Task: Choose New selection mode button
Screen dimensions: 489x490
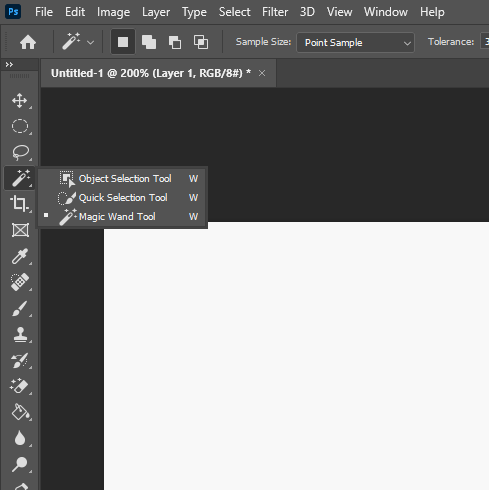Action: [x=123, y=42]
